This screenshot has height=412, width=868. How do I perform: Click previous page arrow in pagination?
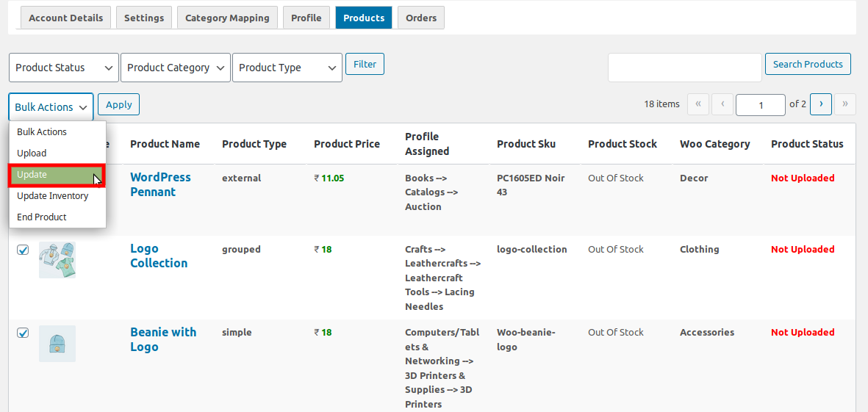[x=722, y=104]
